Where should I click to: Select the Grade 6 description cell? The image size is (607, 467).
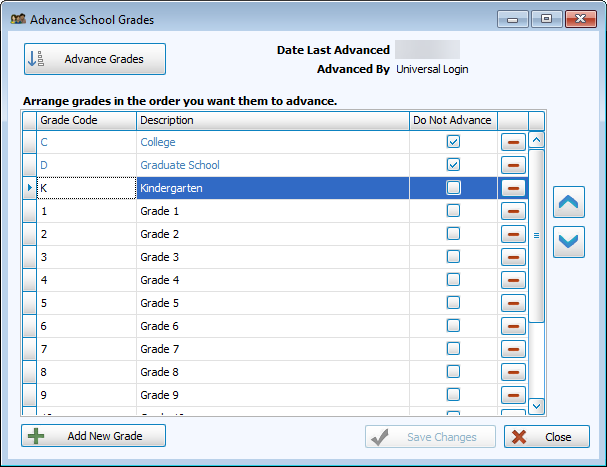(x=272, y=326)
